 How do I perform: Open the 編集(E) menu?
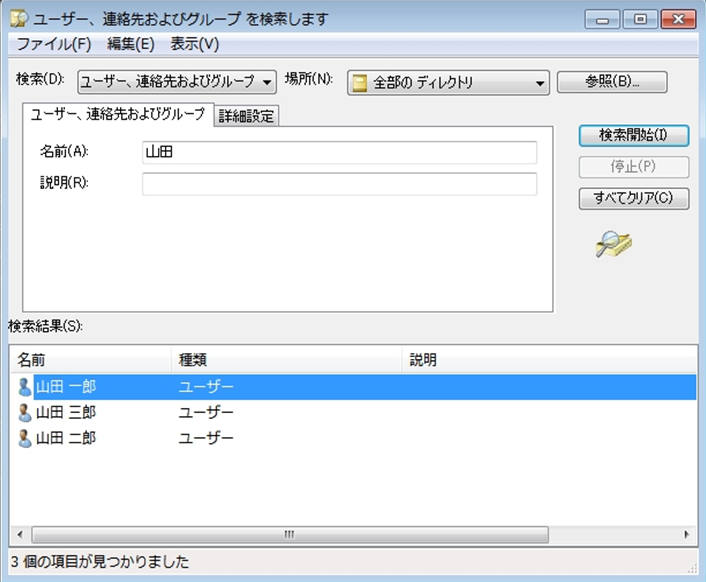point(131,44)
